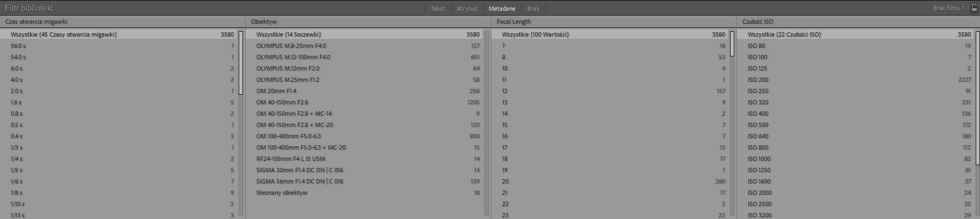Filter by OLYMPUS M.12-100mm F4.0 lens
980x219 pixels.
293,57
